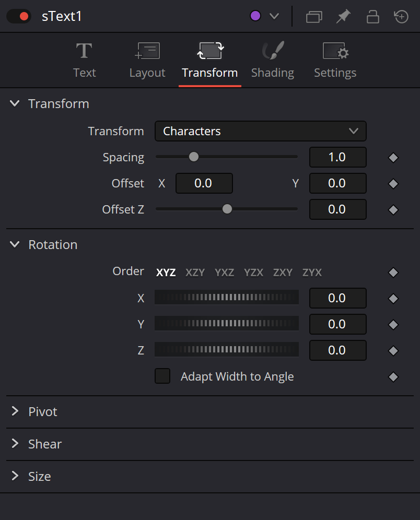The height and width of the screenshot is (520, 420).
Task: Open the Settings tab
Action: [335, 61]
